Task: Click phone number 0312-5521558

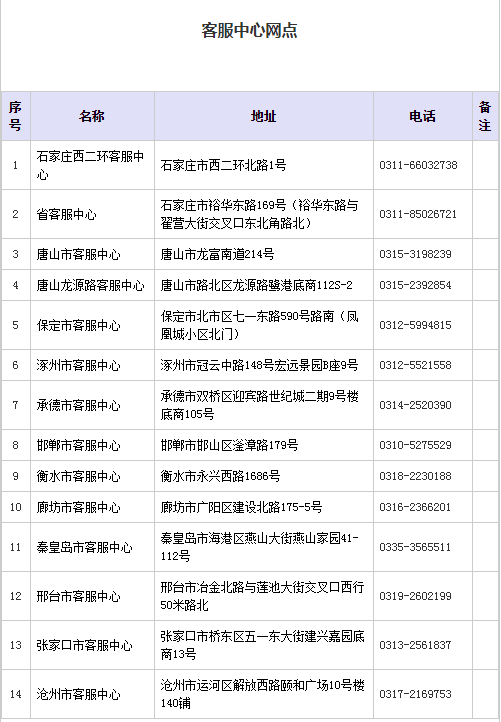Action: click(x=415, y=365)
